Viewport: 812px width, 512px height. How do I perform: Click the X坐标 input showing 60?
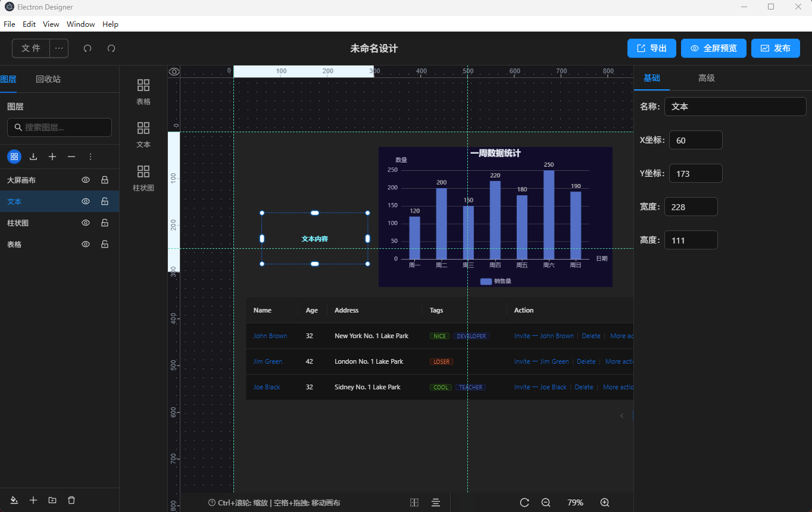pos(696,140)
